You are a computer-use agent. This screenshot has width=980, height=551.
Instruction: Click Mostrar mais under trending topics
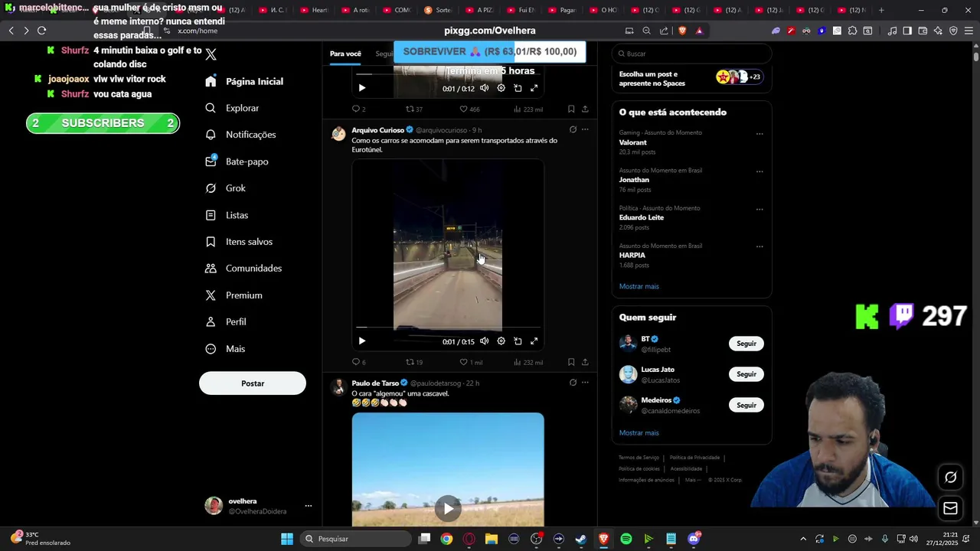pyautogui.click(x=639, y=286)
